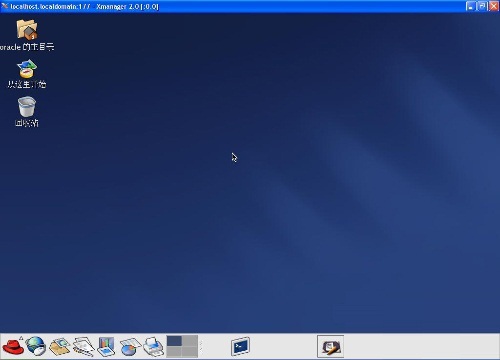Launch the OpenOffice Calc pie chart icon
This screenshot has height=360, width=500.
pos(130,347)
